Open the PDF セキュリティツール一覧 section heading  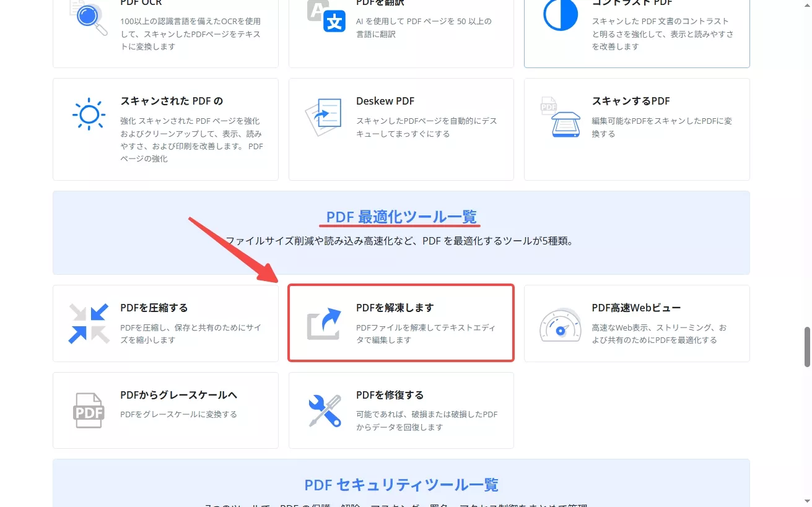[400, 485]
